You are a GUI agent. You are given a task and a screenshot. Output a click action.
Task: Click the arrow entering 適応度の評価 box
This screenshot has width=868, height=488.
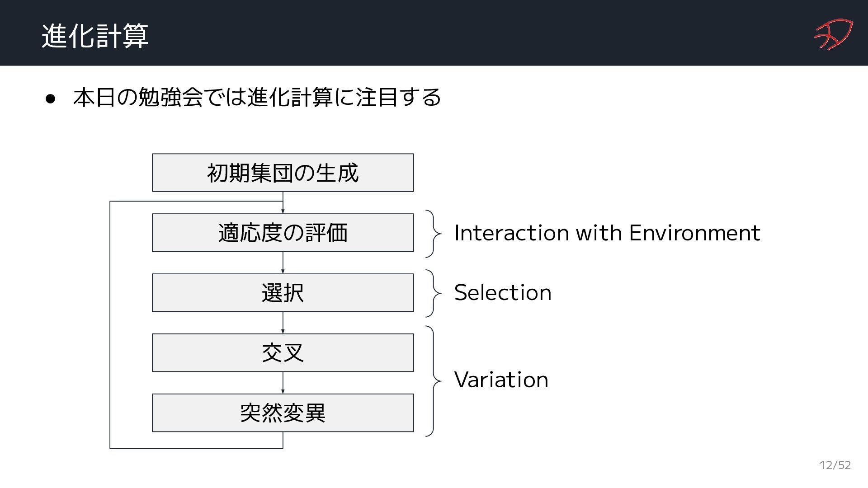[x=283, y=202]
